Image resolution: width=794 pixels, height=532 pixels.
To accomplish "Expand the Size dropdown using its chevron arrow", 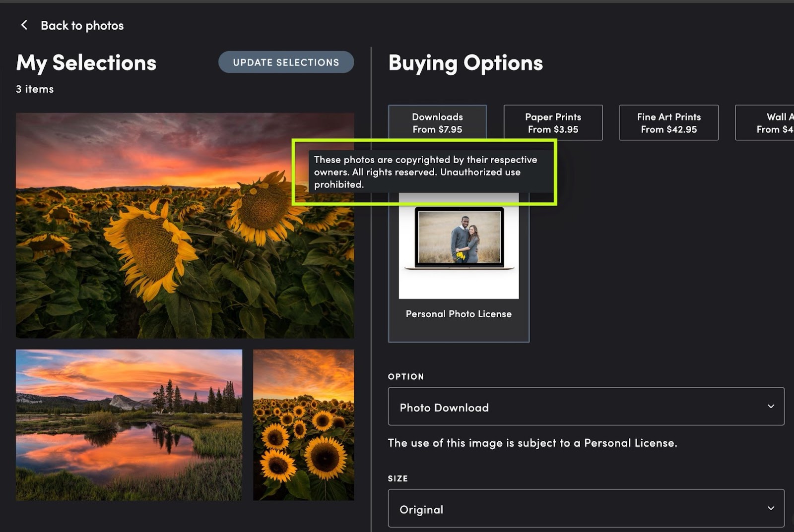I will tap(771, 509).
